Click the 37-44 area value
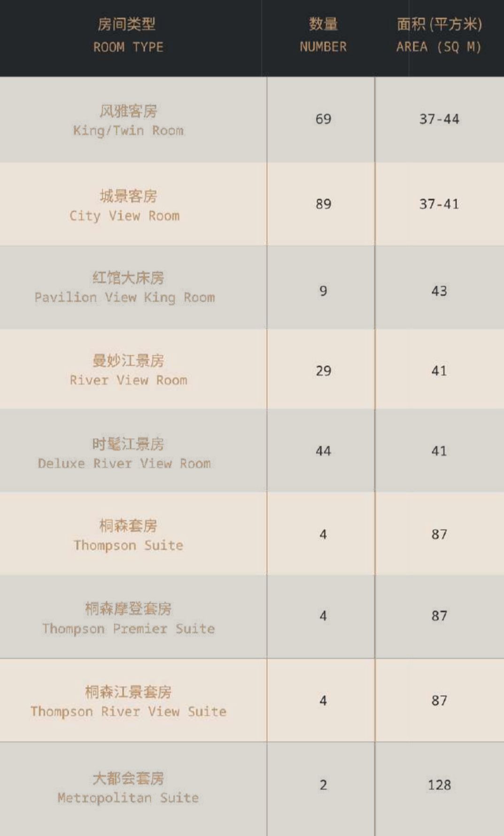 pos(439,119)
